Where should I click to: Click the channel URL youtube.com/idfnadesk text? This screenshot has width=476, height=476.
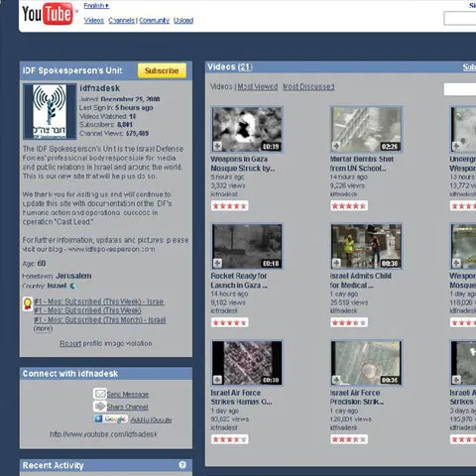pos(103,434)
